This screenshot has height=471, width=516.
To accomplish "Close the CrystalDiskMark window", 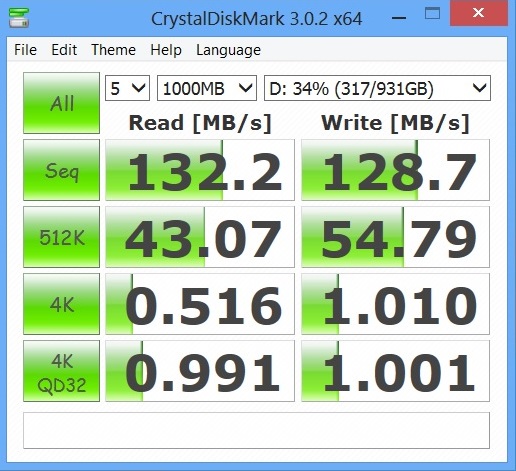I will pyautogui.click(x=479, y=13).
